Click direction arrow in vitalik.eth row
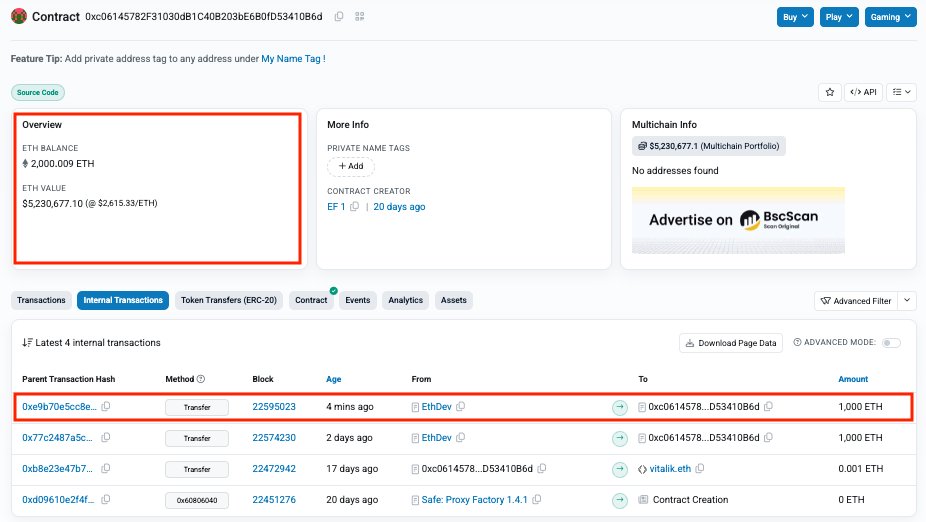The height and width of the screenshot is (522, 926). (x=620, y=469)
